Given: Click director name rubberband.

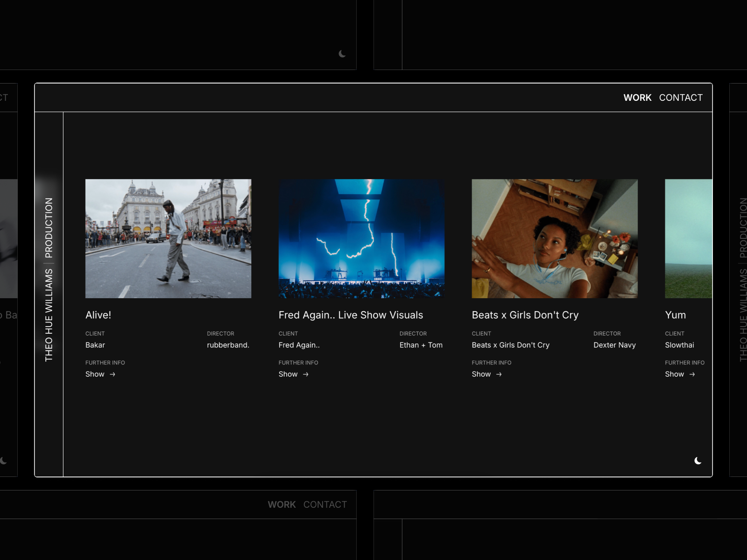Looking at the screenshot, I should [x=228, y=345].
